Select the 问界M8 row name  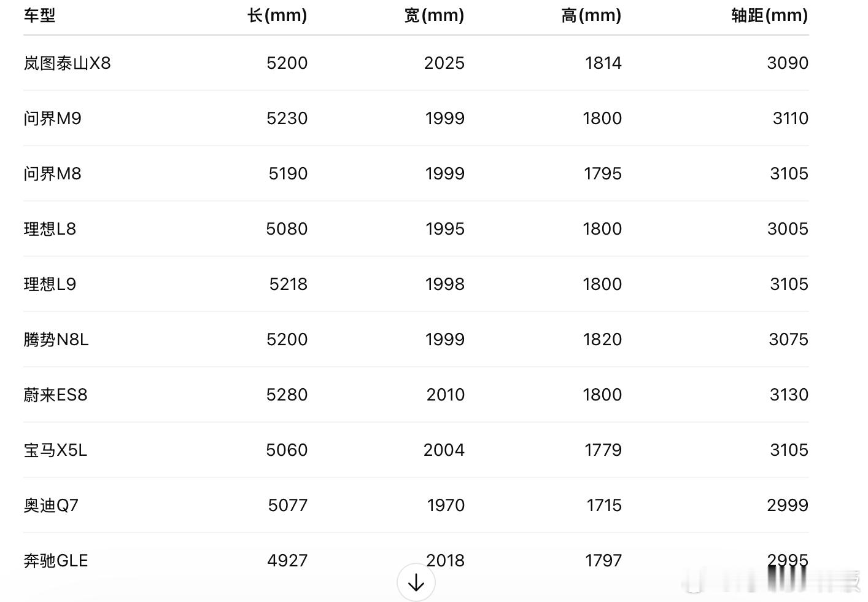[52, 174]
